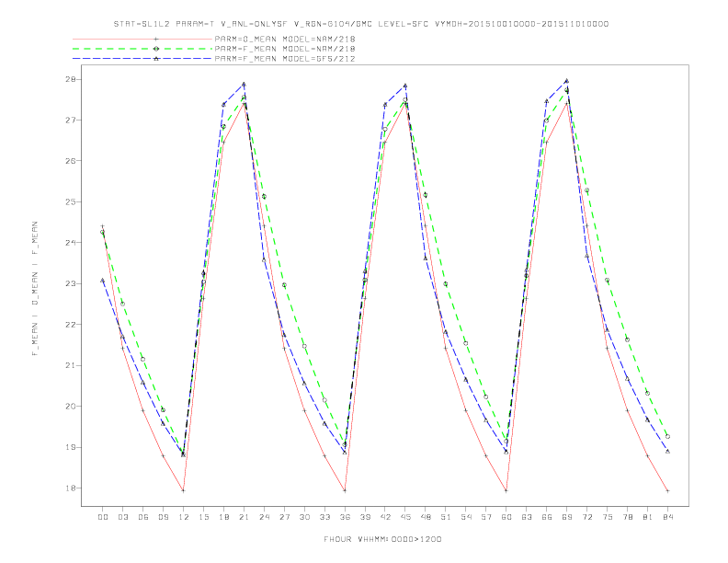This screenshot has width=728, height=563.
Task: Click the green NAM circle marker at hour 84
Action: tap(667, 437)
